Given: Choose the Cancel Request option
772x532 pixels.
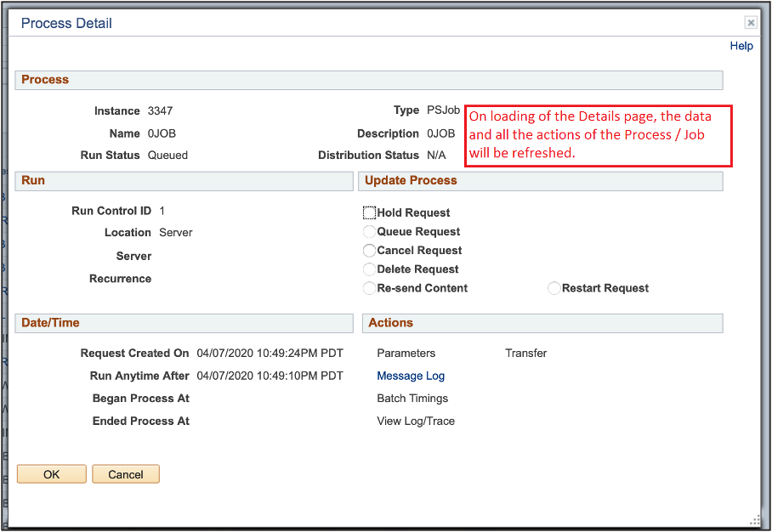Looking at the screenshot, I should 369,250.
